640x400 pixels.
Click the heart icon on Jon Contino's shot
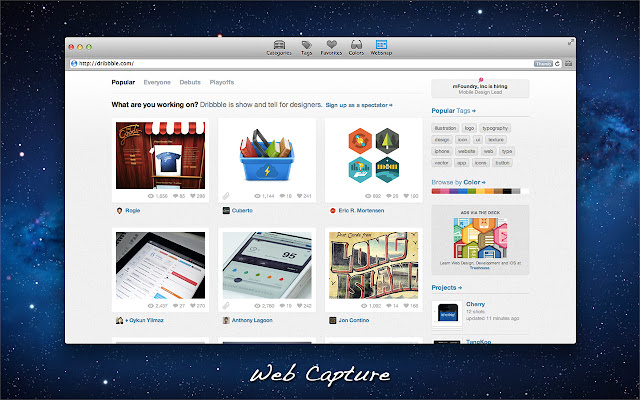coord(406,306)
